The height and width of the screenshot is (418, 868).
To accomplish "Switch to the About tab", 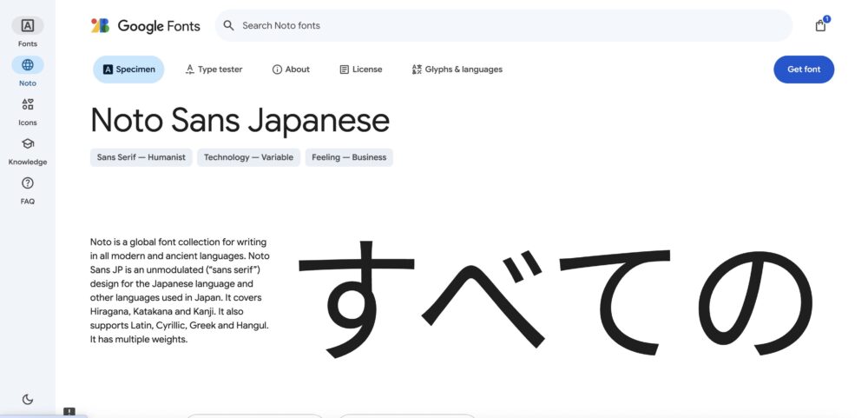I will point(291,70).
